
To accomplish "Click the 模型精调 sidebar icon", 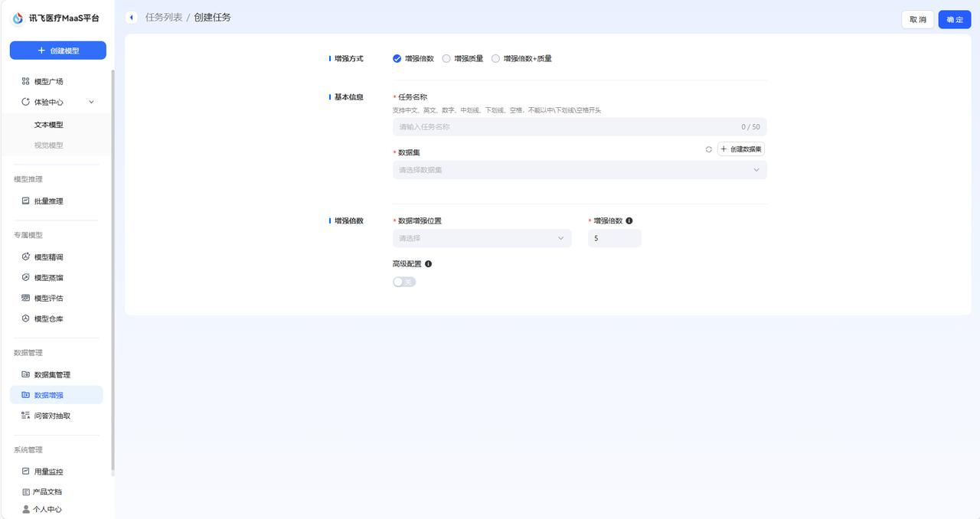I will pos(25,256).
